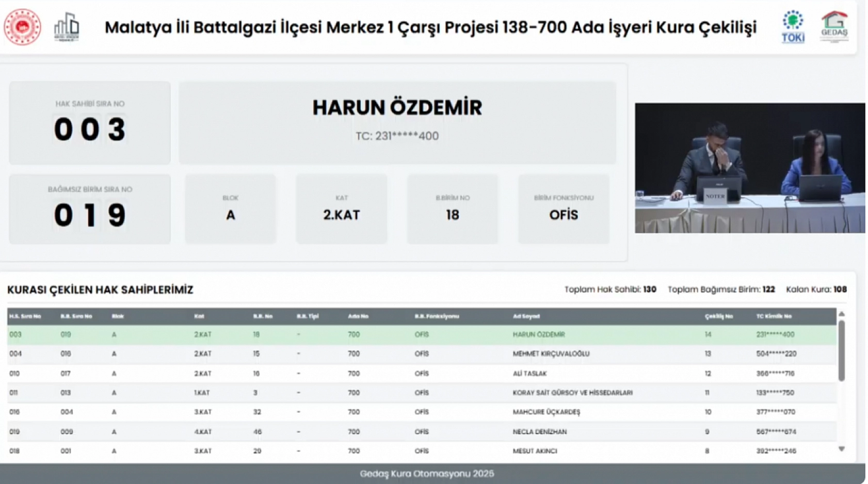Click the Gedaş Kura Otomasyonu 2025 footer
This screenshot has width=868, height=484.
pos(426,473)
